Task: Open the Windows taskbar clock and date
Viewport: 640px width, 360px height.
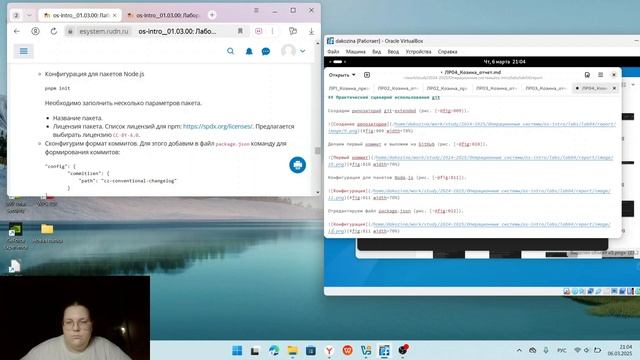Action: (620, 350)
